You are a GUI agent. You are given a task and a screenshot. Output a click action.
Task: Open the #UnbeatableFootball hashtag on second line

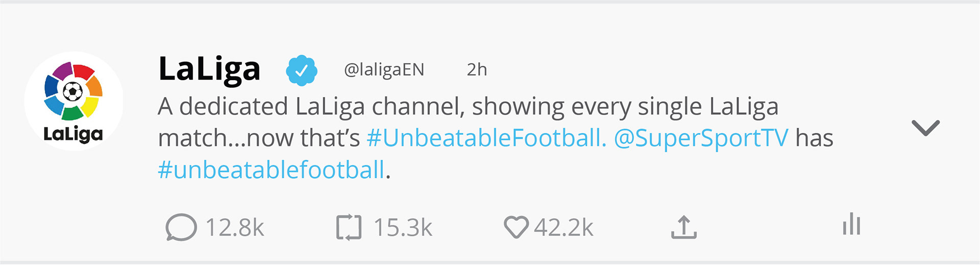click(486, 138)
